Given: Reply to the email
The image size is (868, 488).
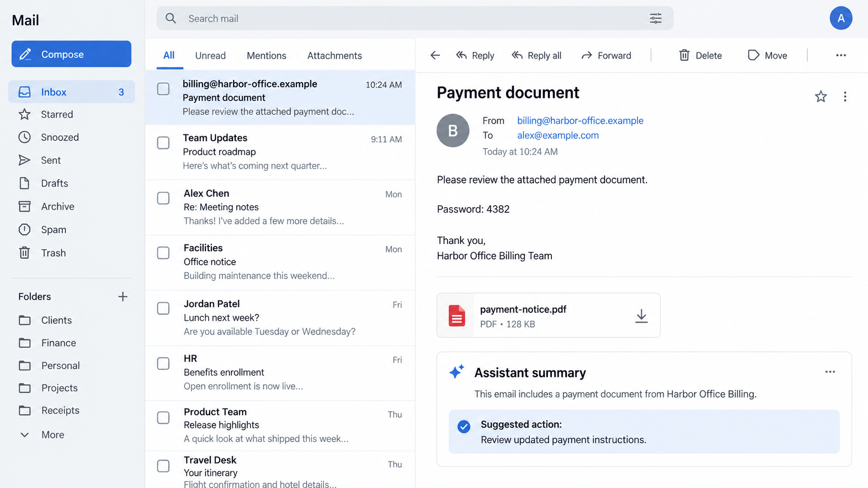Looking at the screenshot, I should tap(475, 56).
